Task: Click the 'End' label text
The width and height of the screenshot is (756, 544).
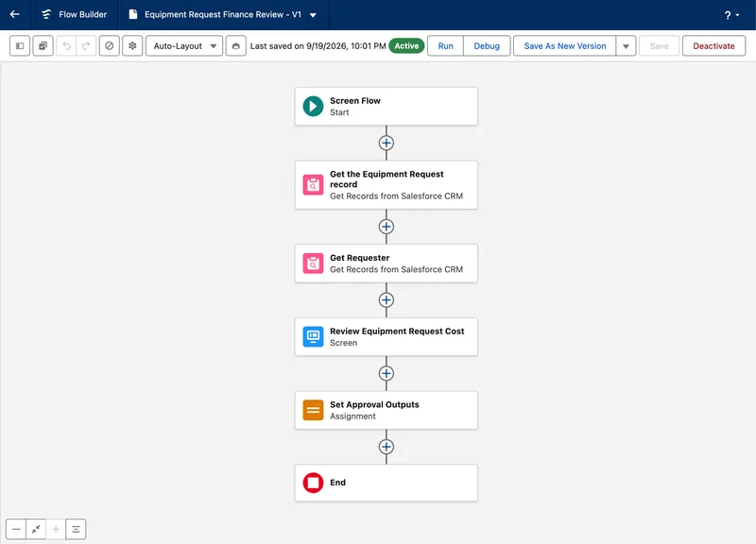Action: (337, 483)
